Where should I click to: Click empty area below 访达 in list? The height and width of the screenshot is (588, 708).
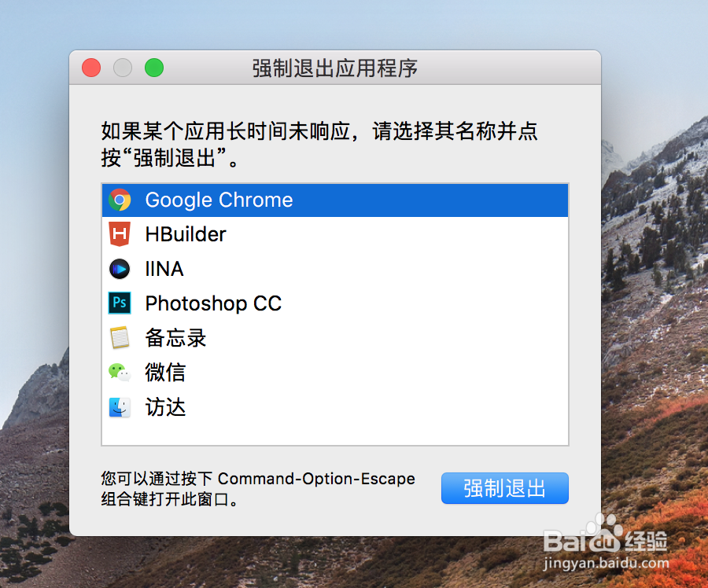coord(334,433)
